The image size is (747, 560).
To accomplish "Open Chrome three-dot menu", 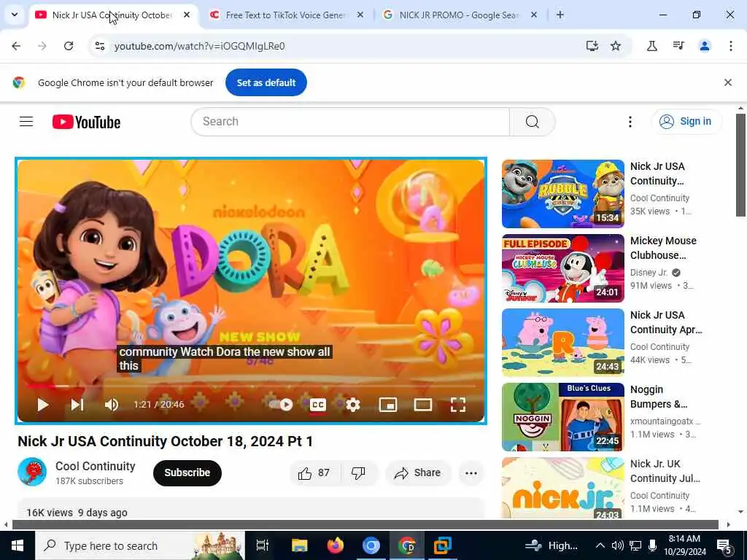I will click(x=730, y=46).
